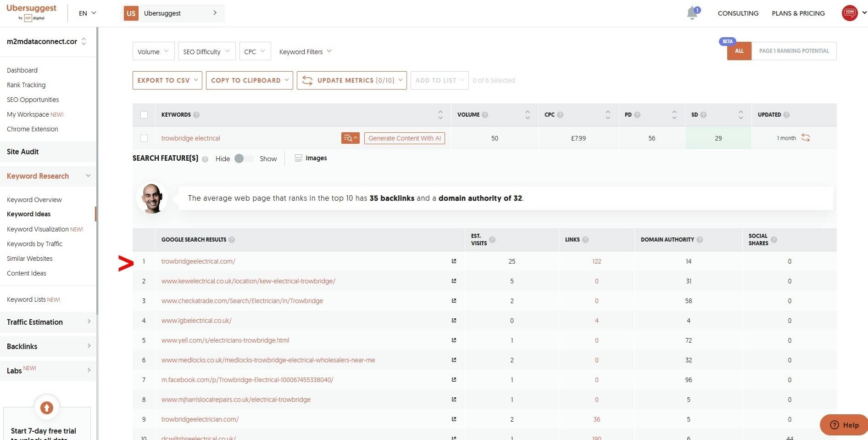Click the help icon next to CPC header

click(560, 115)
